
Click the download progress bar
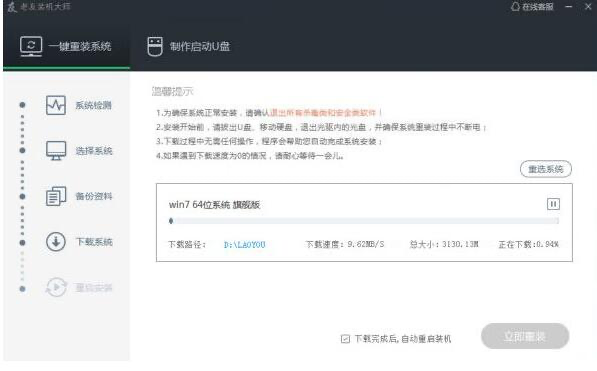pos(364,221)
